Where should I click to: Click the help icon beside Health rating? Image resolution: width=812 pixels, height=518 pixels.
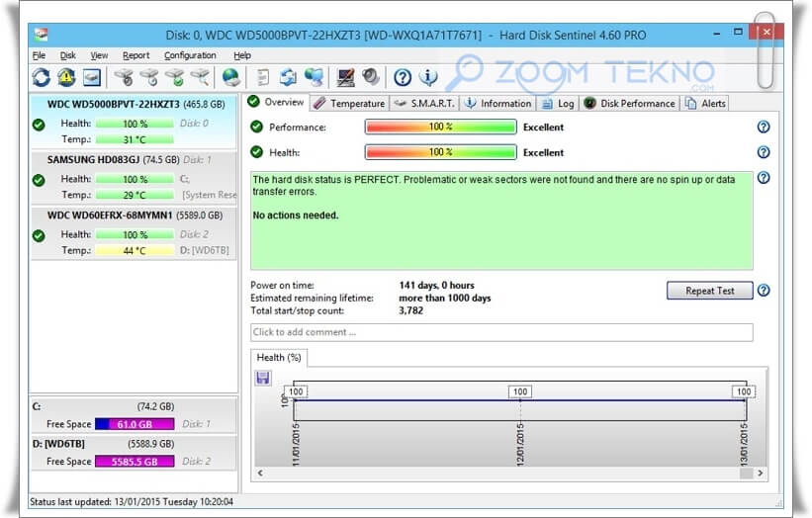[x=764, y=152]
